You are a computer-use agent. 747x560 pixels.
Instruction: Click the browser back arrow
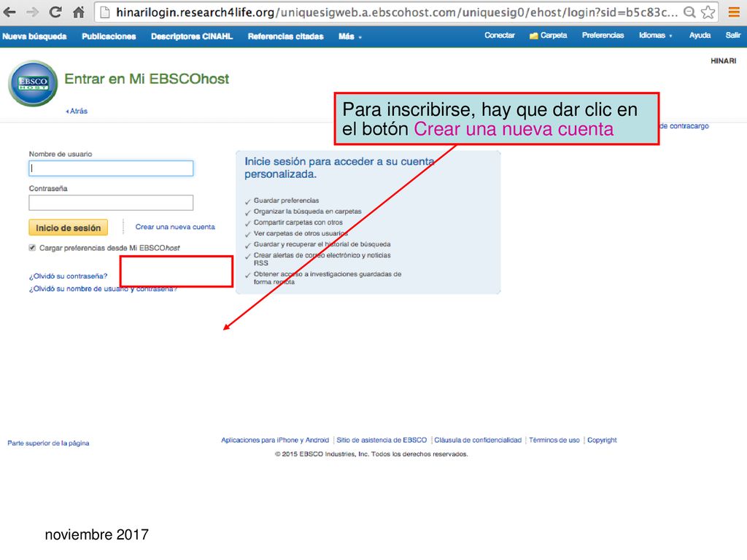coord(9,12)
